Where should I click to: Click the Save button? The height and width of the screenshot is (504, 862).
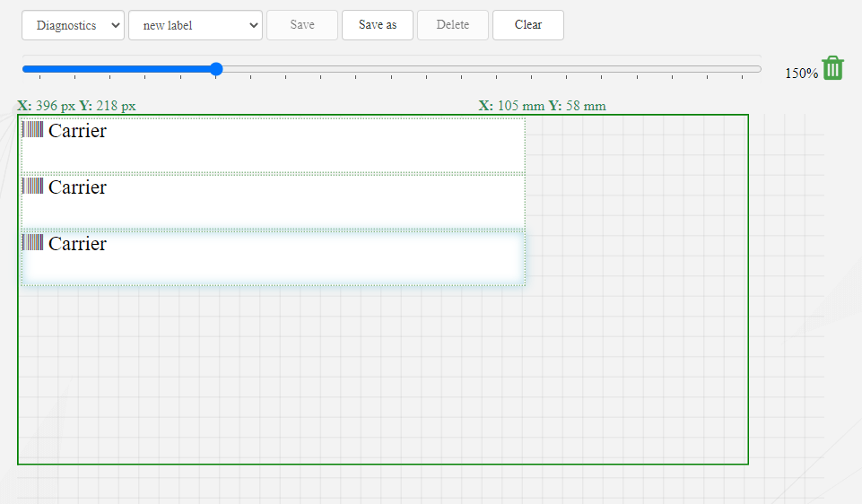tap(302, 25)
